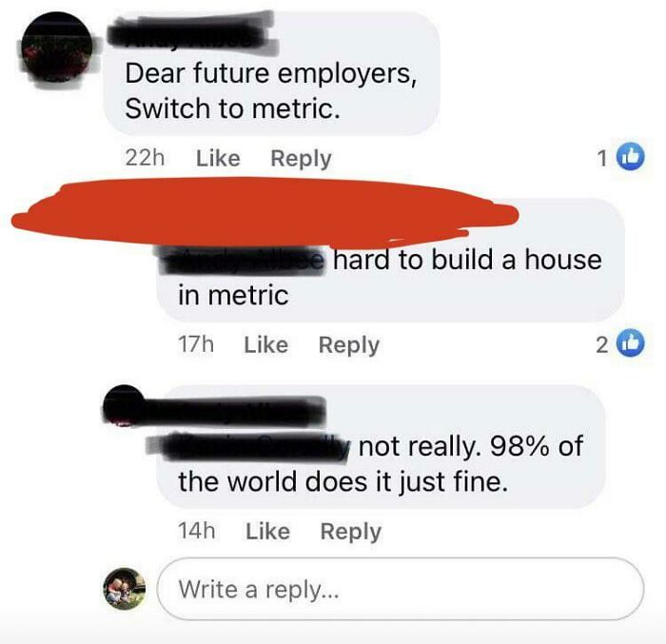Open the 17h comment timestamp
The height and width of the screenshot is (644, 666).
[x=196, y=344]
